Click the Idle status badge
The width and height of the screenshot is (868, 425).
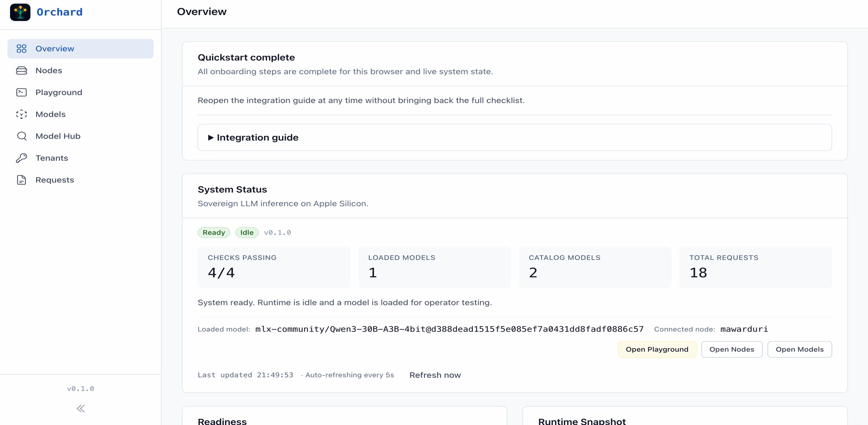coord(247,232)
